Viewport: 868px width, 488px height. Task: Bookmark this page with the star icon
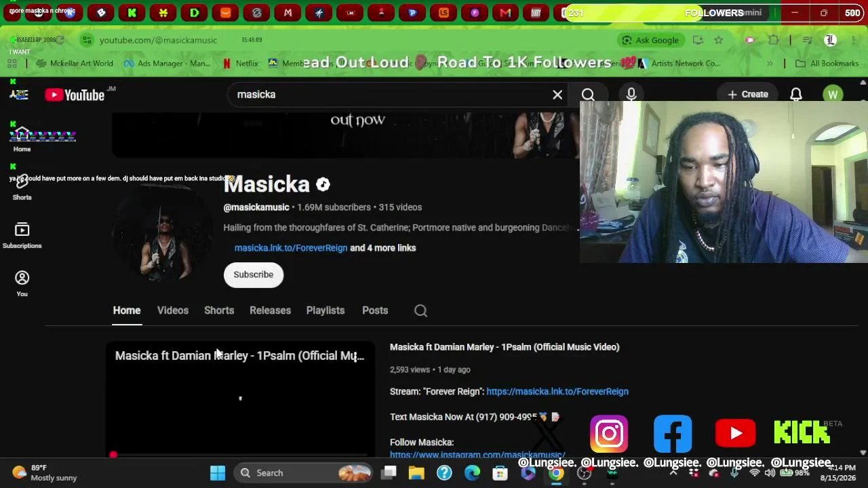tap(719, 40)
